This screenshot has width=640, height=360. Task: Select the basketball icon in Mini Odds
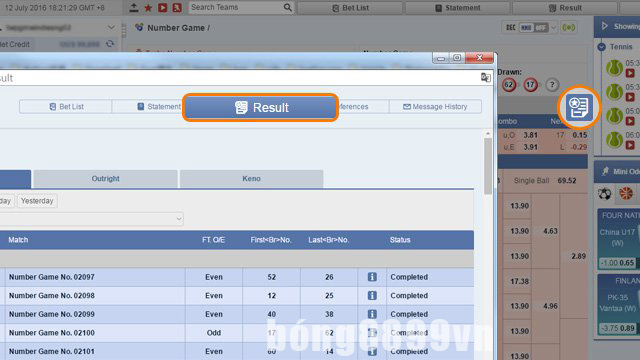click(x=626, y=193)
